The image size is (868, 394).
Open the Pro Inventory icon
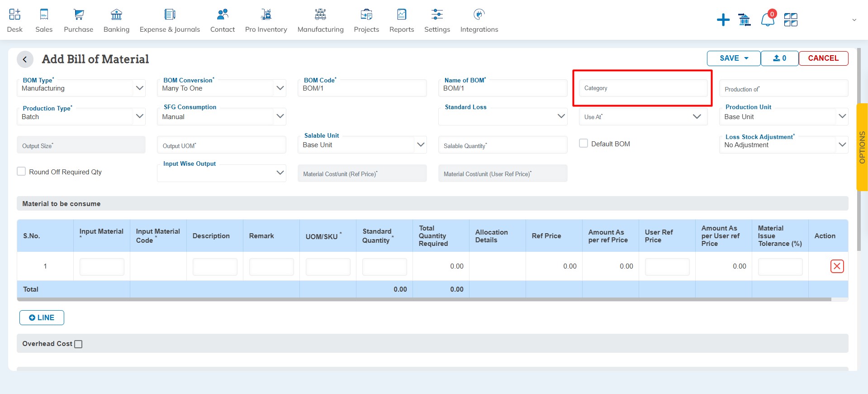[x=266, y=14]
